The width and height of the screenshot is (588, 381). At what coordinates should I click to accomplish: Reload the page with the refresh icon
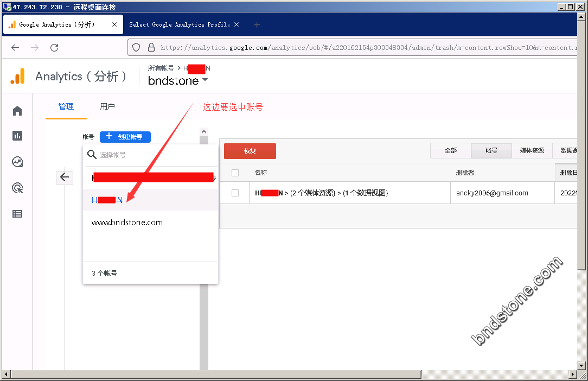coord(54,48)
